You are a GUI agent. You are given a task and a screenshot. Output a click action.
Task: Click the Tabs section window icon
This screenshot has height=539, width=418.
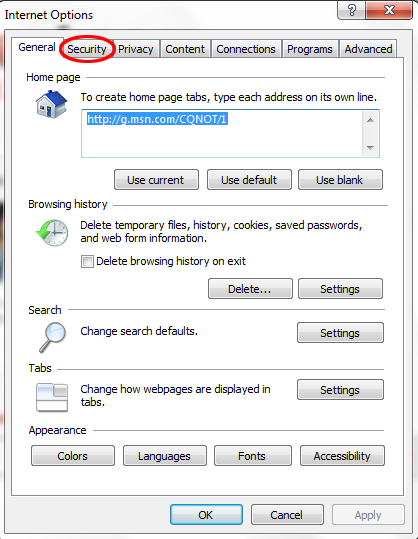pyautogui.click(x=52, y=397)
